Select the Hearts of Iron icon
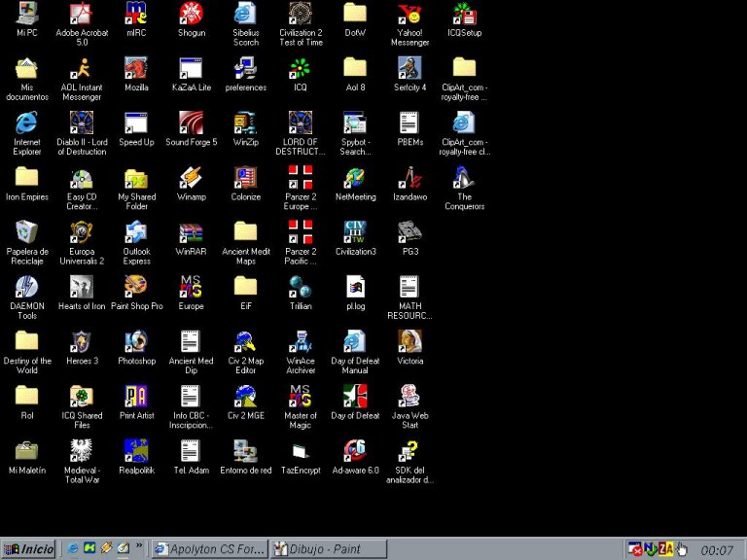 (82, 288)
